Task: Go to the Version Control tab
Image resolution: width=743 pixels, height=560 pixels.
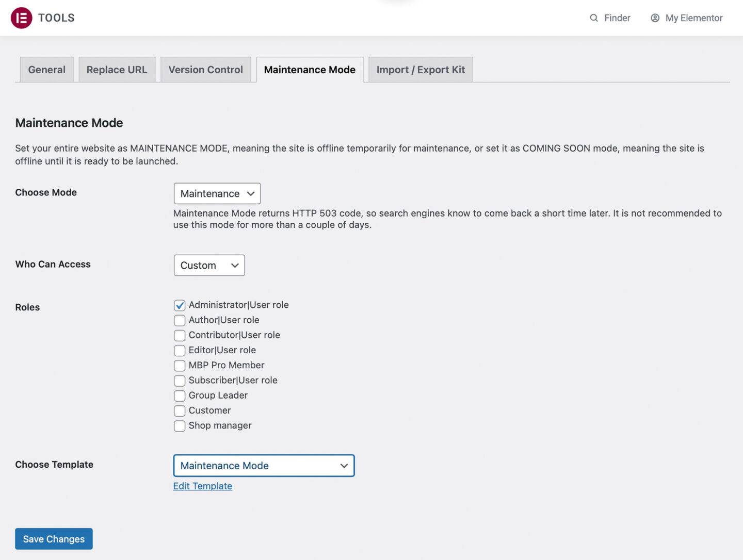Action: click(205, 70)
